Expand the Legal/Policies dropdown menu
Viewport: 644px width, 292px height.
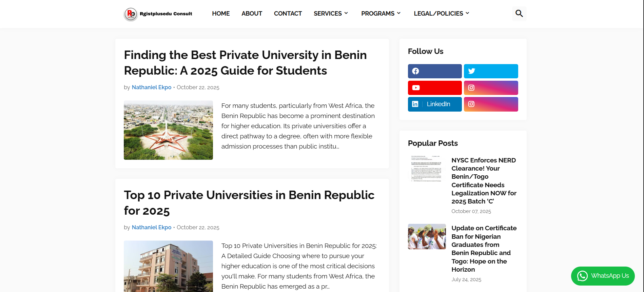click(x=441, y=14)
